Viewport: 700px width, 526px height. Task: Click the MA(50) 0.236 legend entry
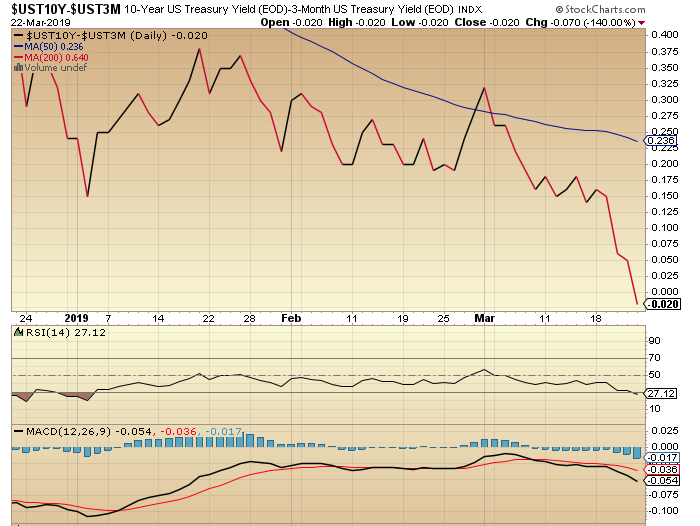click(x=49, y=46)
